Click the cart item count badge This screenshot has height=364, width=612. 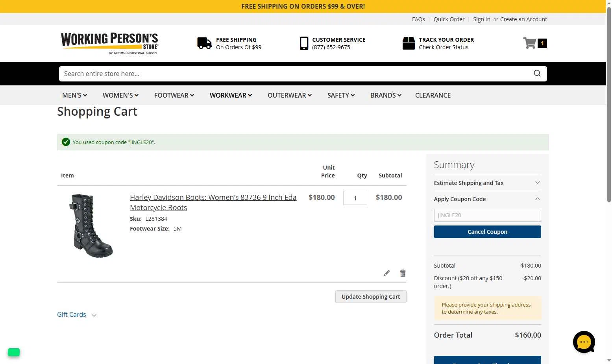click(x=542, y=43)
